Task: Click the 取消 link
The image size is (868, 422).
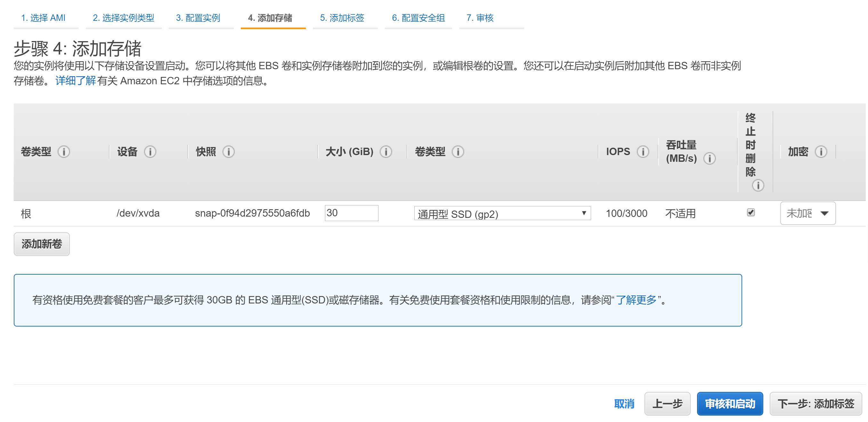Action: point(624,404)
